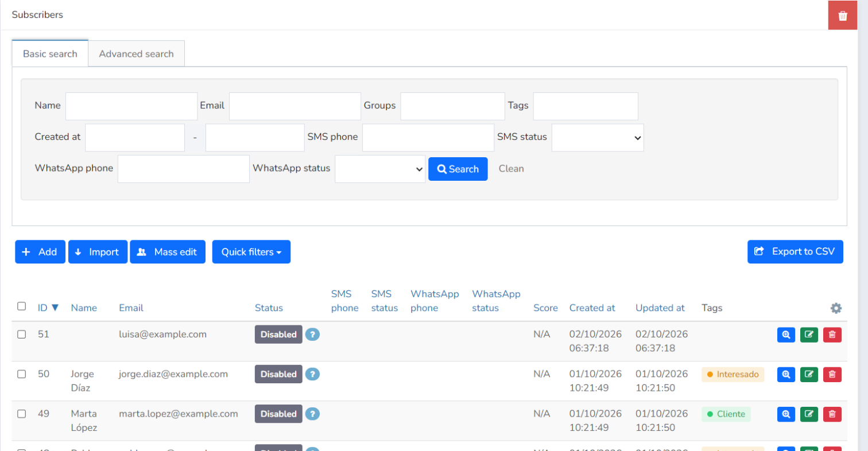Open the WhatsApp status dropdown
Viewport: 868px width, 451px height.
380,169
